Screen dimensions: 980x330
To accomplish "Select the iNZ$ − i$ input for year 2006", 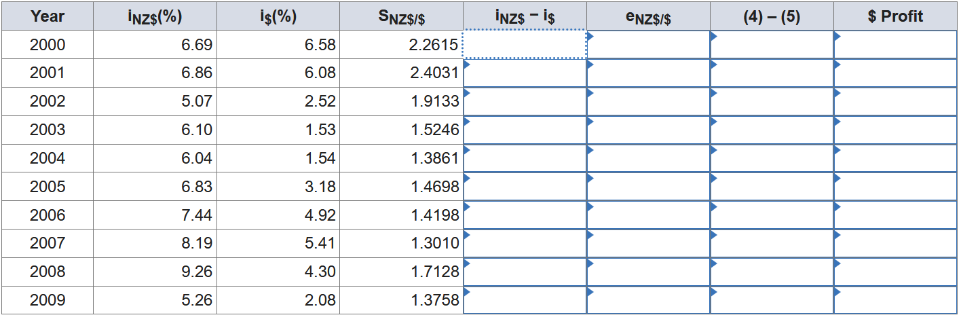I will (x=525, y=215).
